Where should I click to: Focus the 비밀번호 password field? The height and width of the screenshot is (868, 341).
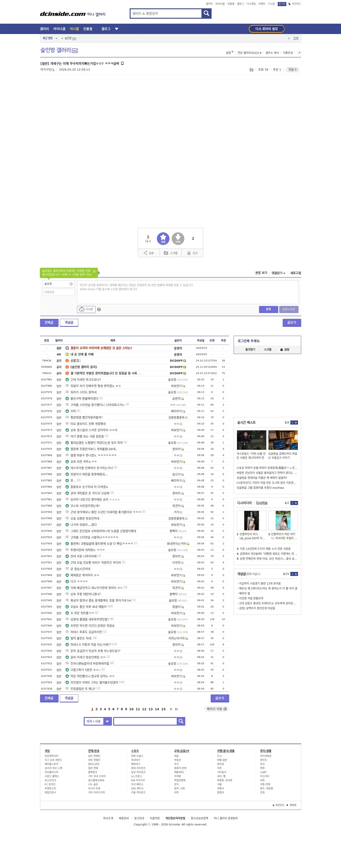click(x=59, y=292)
